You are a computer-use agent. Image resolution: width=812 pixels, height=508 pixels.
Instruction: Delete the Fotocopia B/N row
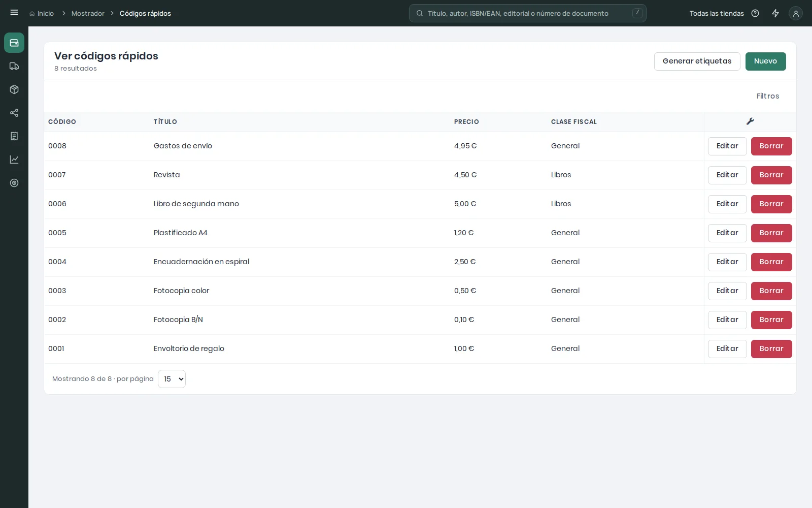tap(771, 320)
